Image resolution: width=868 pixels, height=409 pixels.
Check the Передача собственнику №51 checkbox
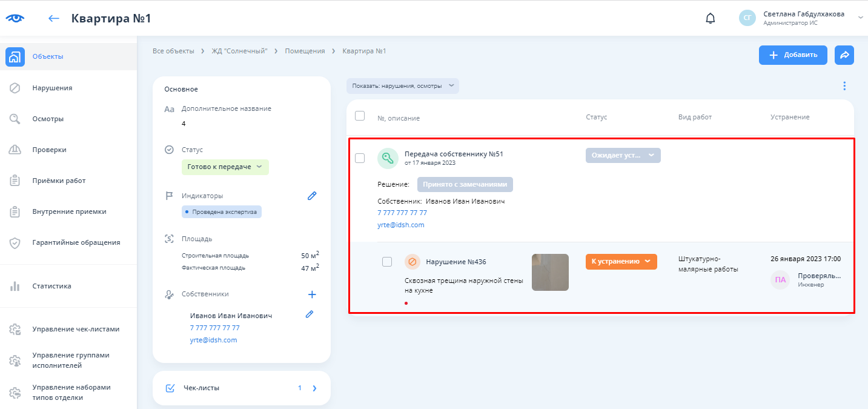[x=360, y=158]
